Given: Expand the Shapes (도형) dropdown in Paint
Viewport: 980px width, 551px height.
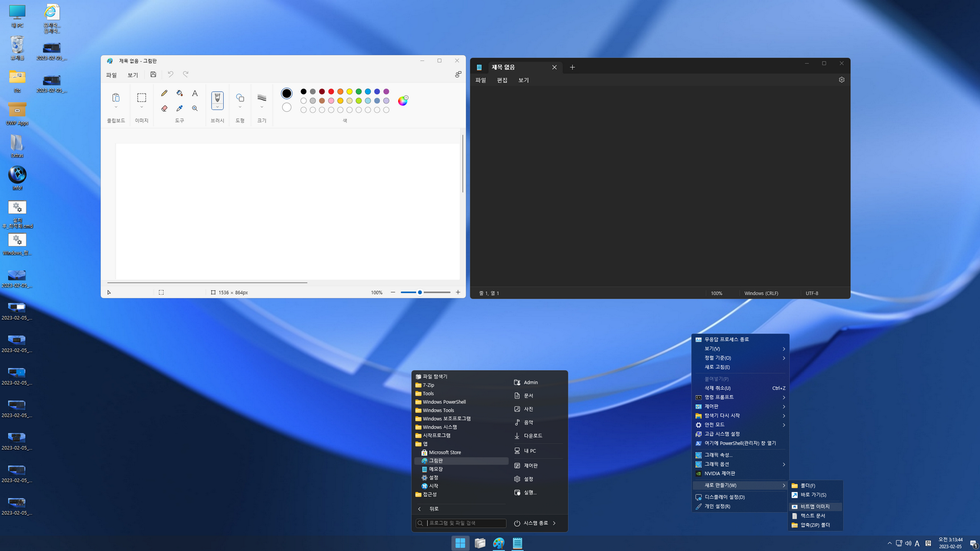Looking at the screenshot, I should tap(240, 107).
